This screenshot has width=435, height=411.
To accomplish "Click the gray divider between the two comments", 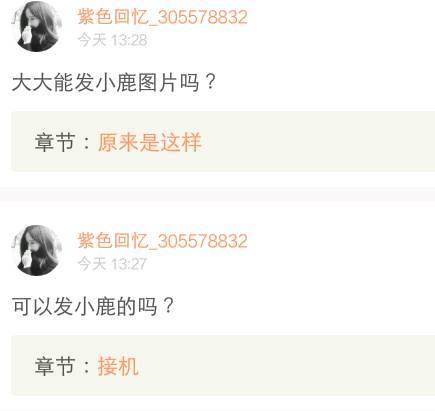I will 217,195.
